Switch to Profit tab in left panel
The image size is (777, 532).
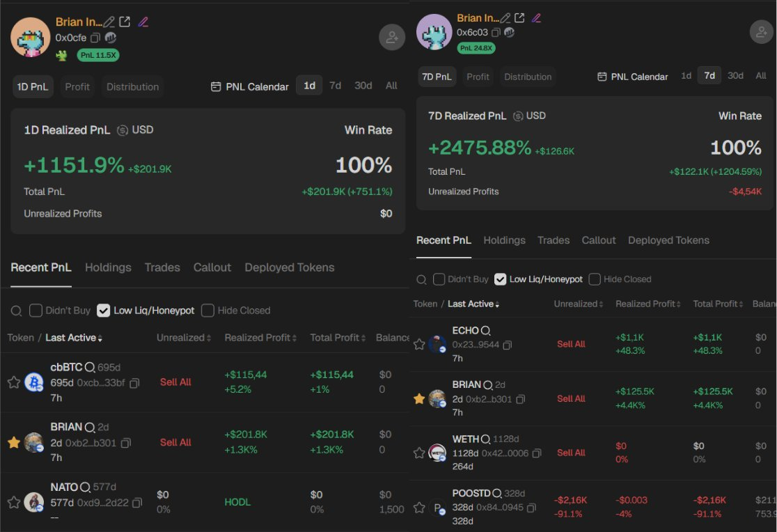pos(77,87)
